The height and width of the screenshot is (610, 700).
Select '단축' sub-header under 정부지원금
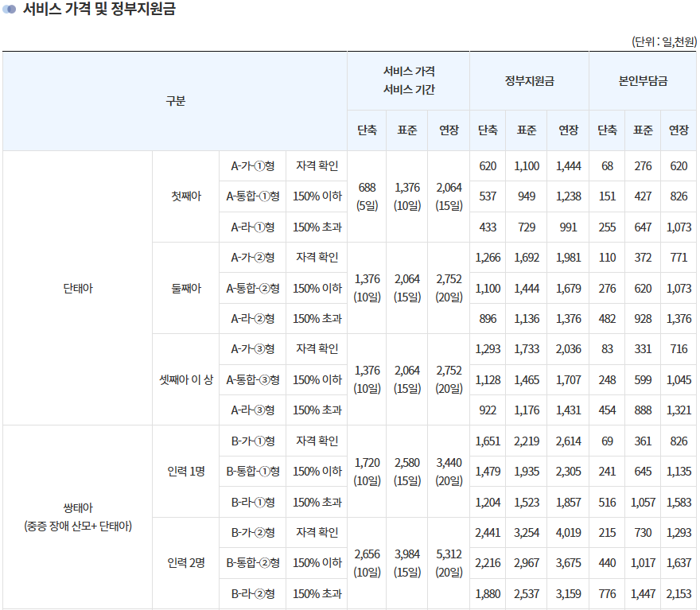488,130
